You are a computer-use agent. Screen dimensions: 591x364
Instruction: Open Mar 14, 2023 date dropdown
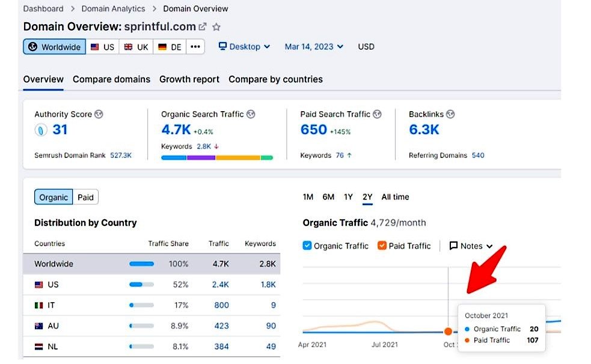pos(314,47)
